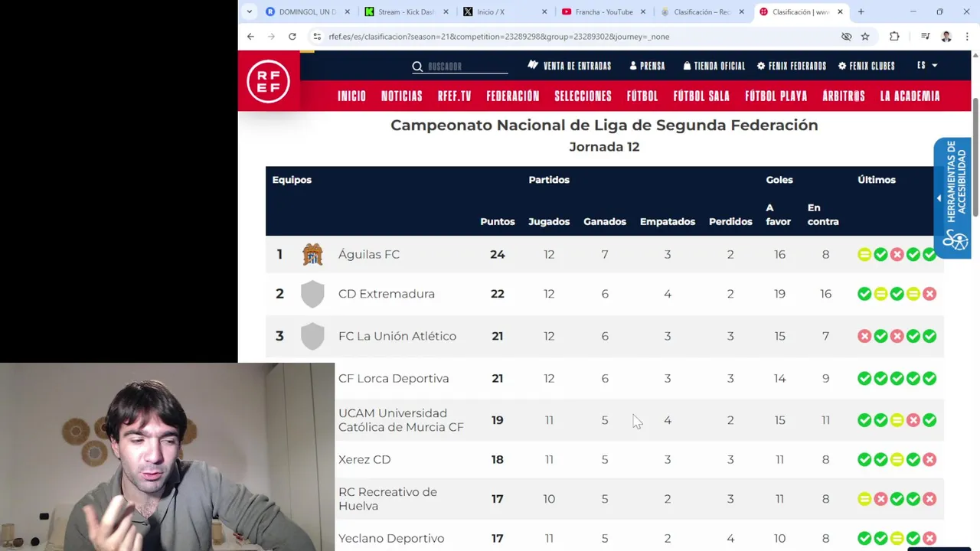Click the Ganados column header

[605, 221]
